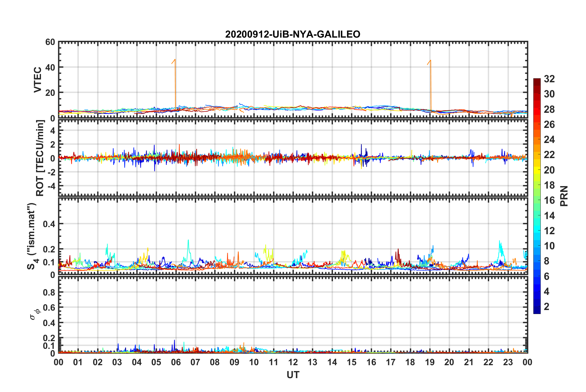Click the orange VTEC spike near 19 UT
The image size is (586, 392).
click(x=430, y=85)
